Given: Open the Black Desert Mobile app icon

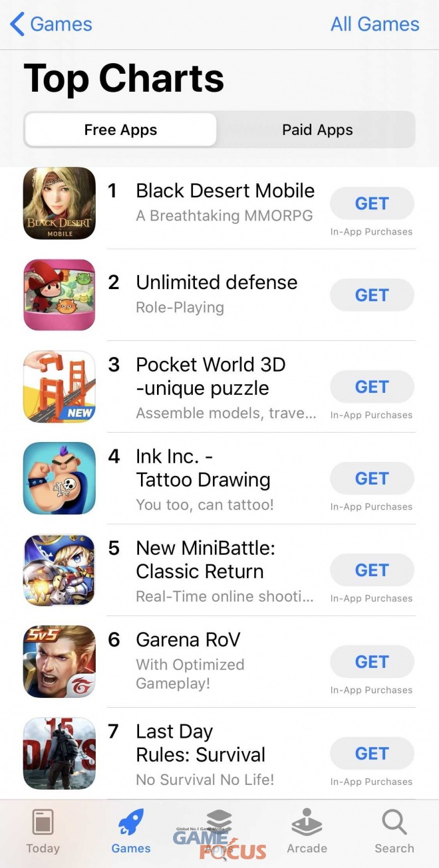Looking at the screenshot, I should click(59, 203).
